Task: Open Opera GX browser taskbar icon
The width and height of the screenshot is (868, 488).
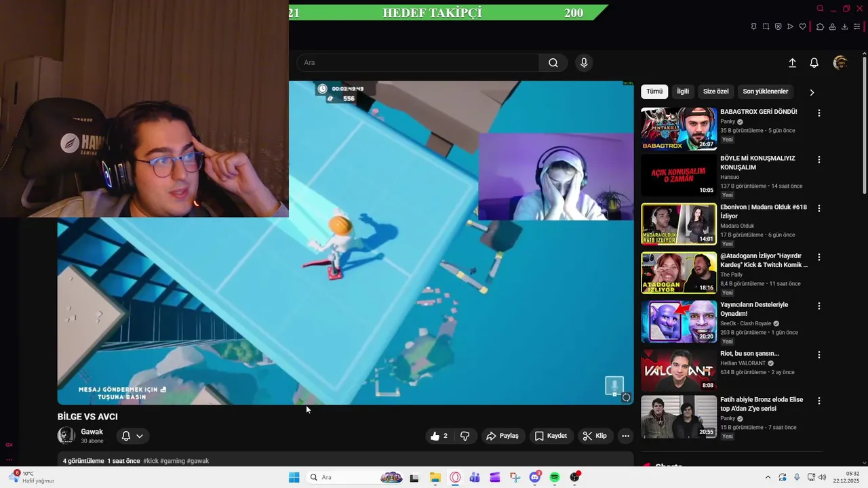Action: 455,478
